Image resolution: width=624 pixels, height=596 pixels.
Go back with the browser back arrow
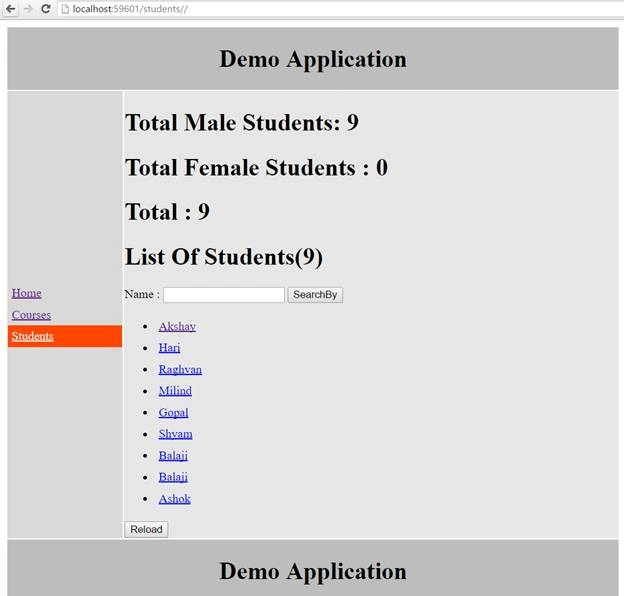click(11, 9)
